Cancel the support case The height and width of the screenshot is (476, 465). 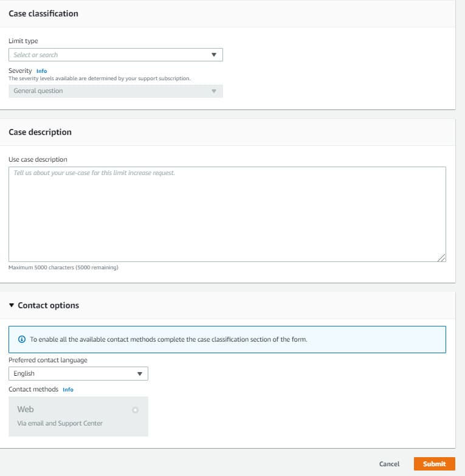click(389, 464)
